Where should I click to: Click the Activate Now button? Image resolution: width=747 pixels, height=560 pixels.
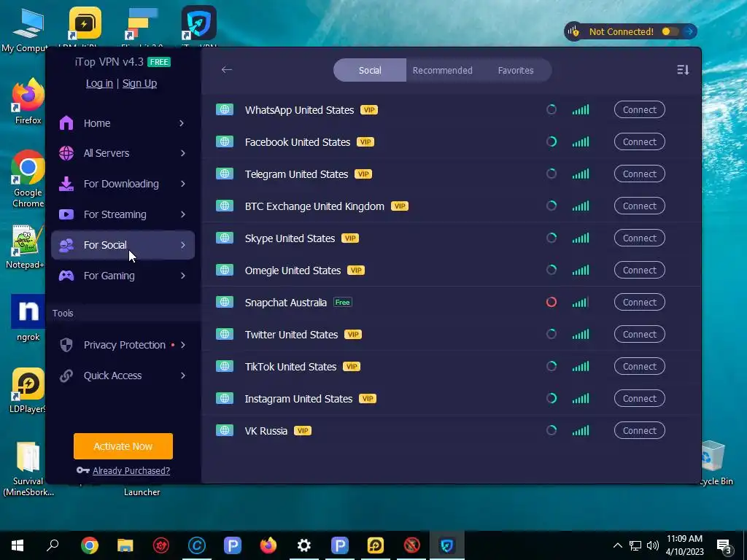(x=123, y=446)
